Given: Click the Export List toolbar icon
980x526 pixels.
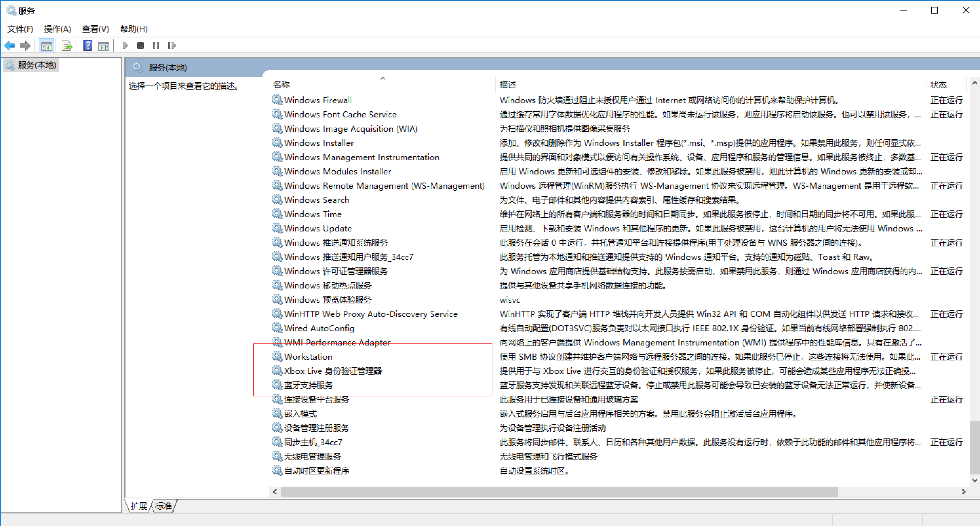Looking at the screenshot, I should [67, 46].
